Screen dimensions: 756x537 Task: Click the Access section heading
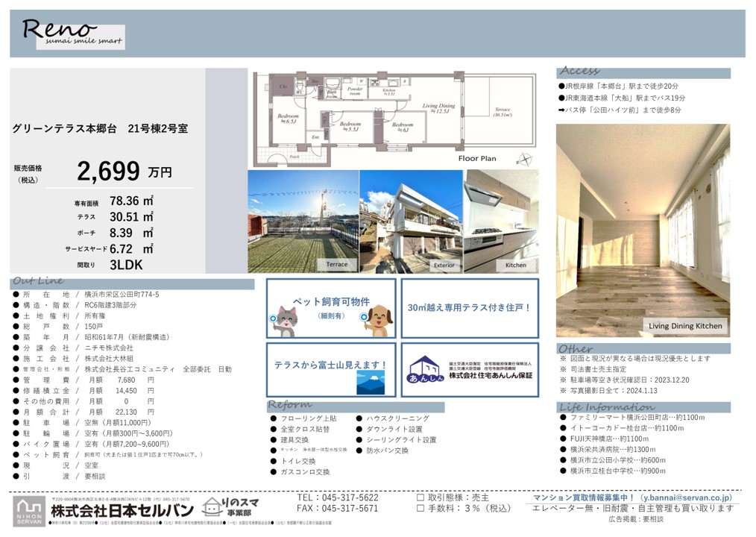point(579,72)
